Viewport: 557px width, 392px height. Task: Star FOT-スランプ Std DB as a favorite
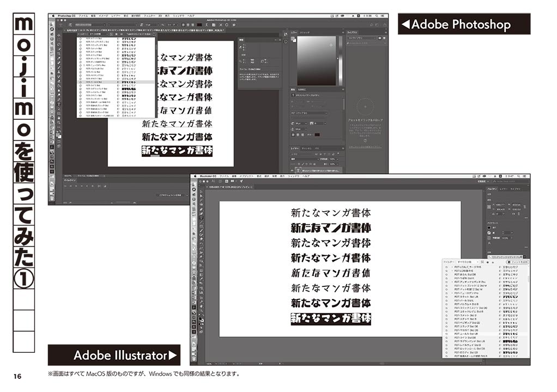pyautogui.click(x=446, y=327)
